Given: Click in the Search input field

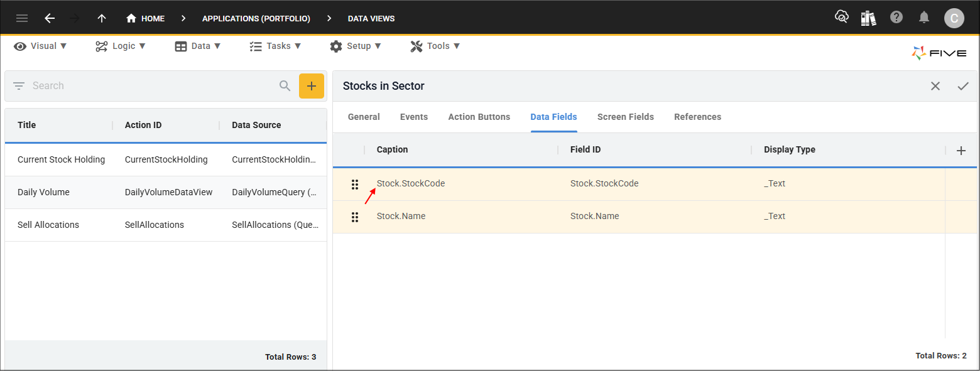Looking at the screenshot, I should click(151, 86).
